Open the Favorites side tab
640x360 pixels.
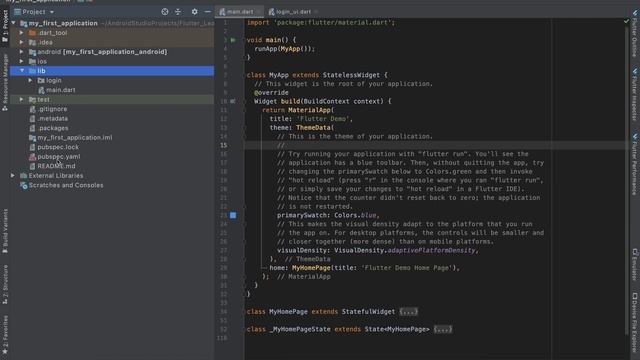[x=5, y=335]
